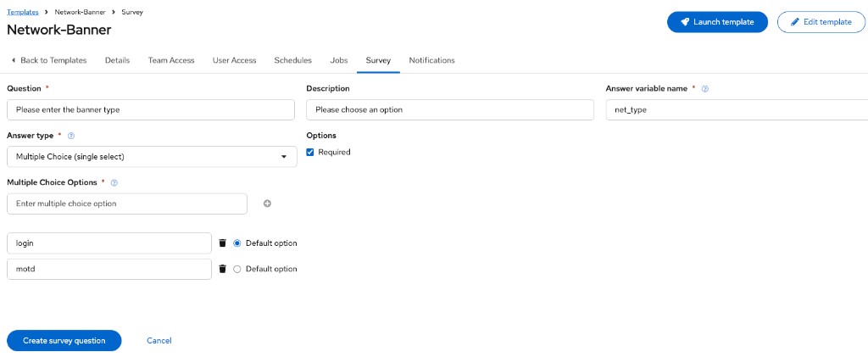
Task: Open the Notifications tab
Action: (x=431, y=60)
